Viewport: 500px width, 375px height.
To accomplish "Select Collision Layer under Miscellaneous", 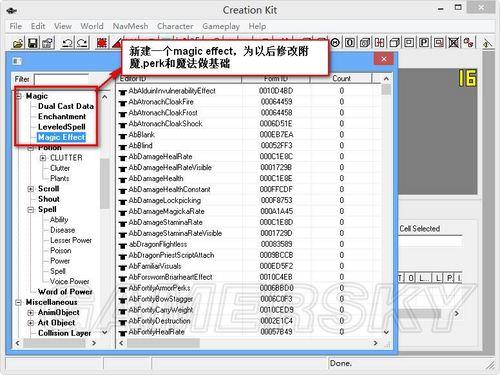I will pyautogui.click(x=64, y=333).
